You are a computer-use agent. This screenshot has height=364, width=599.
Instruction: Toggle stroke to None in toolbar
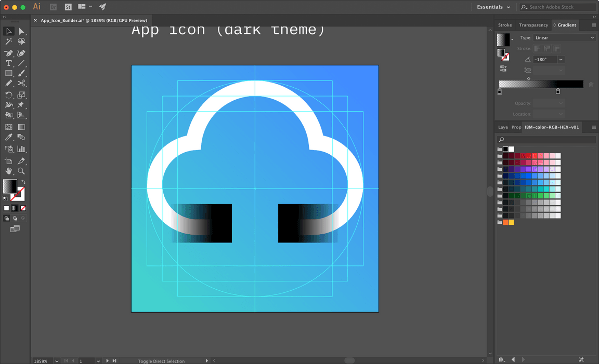23,208
